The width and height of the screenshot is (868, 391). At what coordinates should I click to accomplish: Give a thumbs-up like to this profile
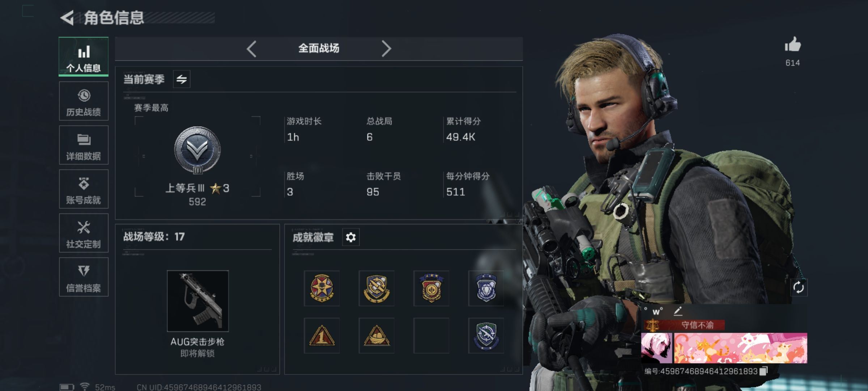(x=792, y=45)
